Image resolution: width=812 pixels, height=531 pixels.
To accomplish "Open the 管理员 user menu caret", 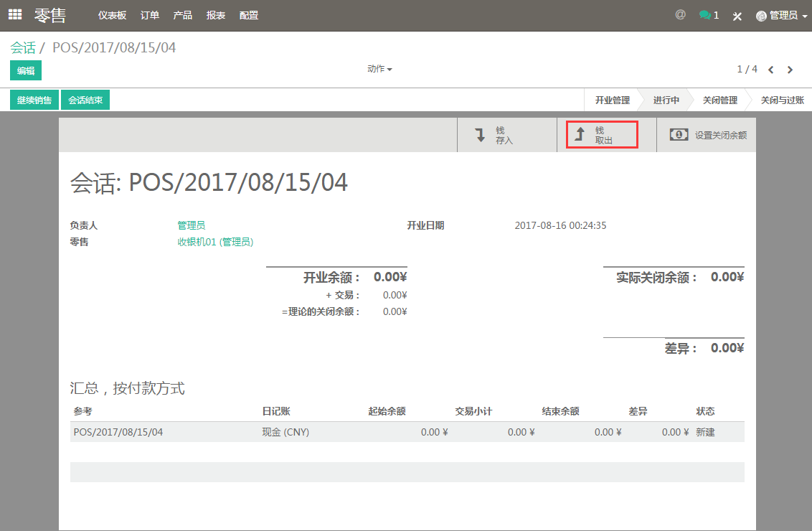I will 805,17.
